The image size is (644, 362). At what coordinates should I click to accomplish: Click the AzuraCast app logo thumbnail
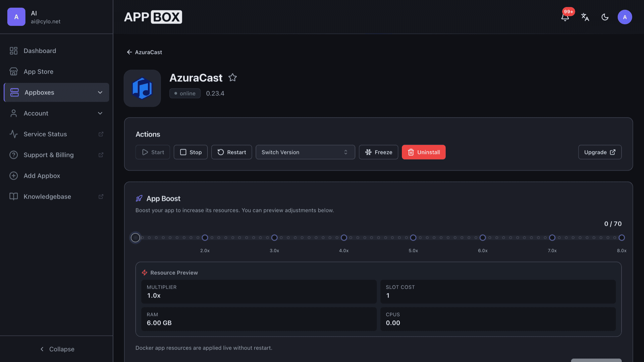142,88
